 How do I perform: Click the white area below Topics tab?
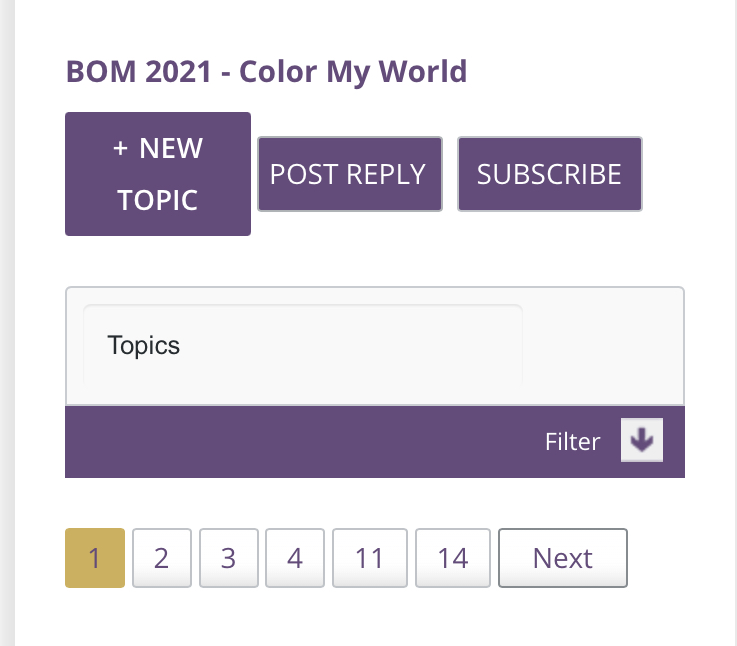click(300, 395)
